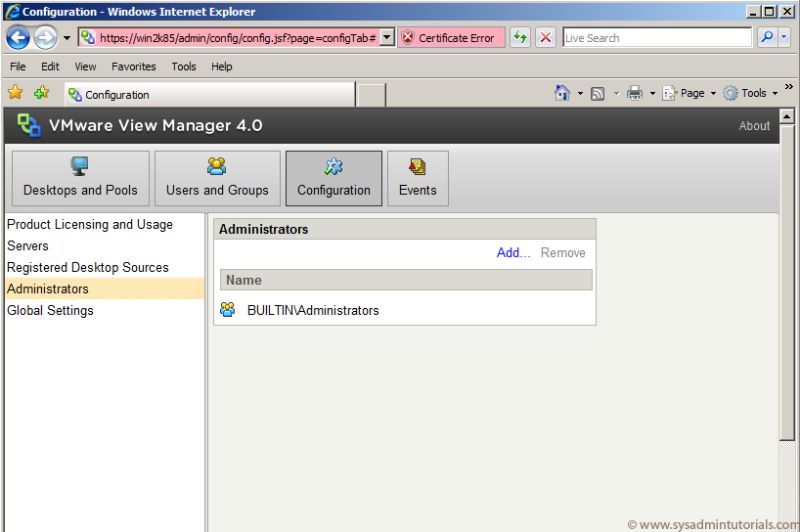Click the Print icon
The image size is (800, 532).
pyautogui.click(x=635, y=93)
